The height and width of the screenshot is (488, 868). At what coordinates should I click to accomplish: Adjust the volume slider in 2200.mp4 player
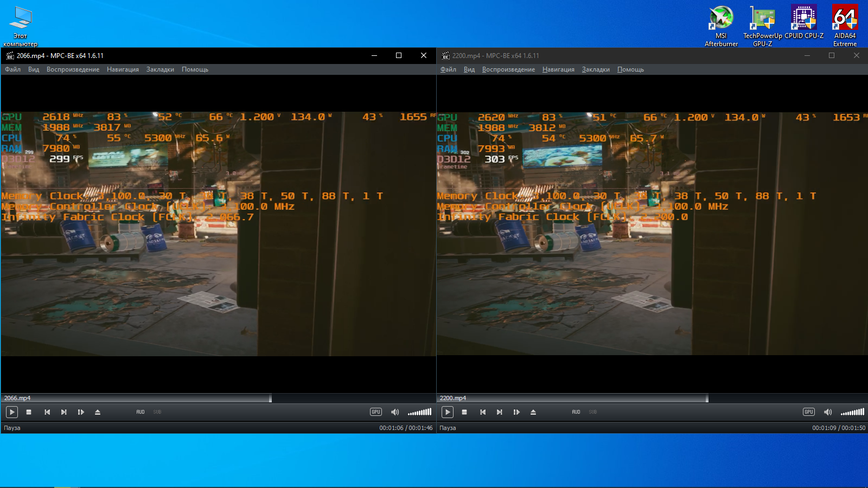tap(853, 412)
